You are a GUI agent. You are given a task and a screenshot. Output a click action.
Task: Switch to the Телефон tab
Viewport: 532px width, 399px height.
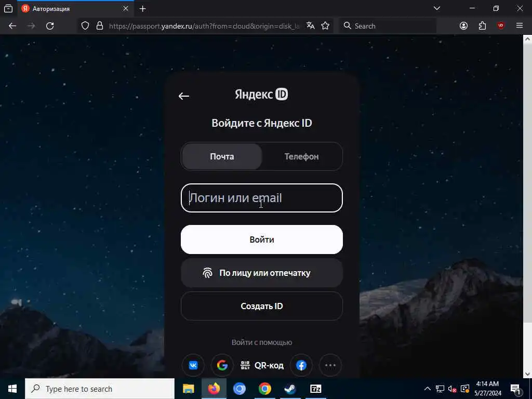click(301, 156)
